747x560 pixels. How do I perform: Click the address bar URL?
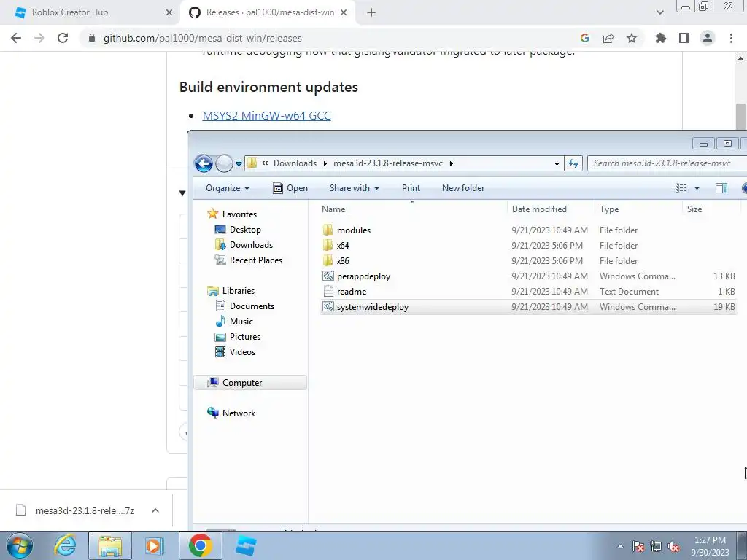point(203,38)
